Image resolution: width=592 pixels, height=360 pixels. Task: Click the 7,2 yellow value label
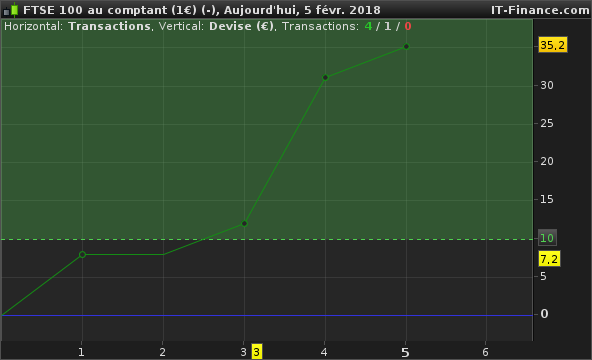(549, 259)
